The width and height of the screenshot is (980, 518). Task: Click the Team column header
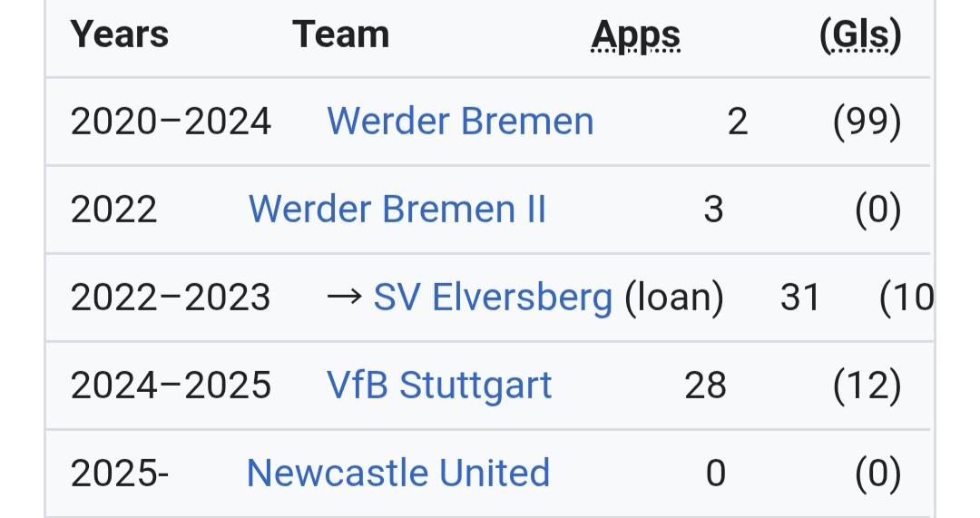click(x=340, y=34)
